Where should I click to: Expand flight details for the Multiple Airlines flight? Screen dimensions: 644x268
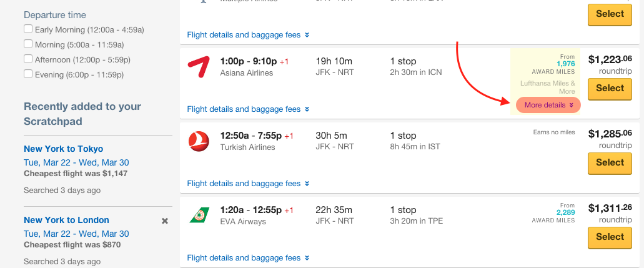click(247, 35)
